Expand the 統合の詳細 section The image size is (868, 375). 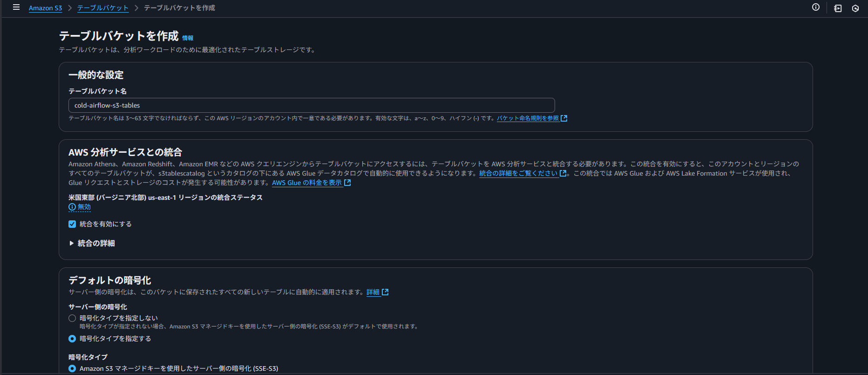pos(92,243)
